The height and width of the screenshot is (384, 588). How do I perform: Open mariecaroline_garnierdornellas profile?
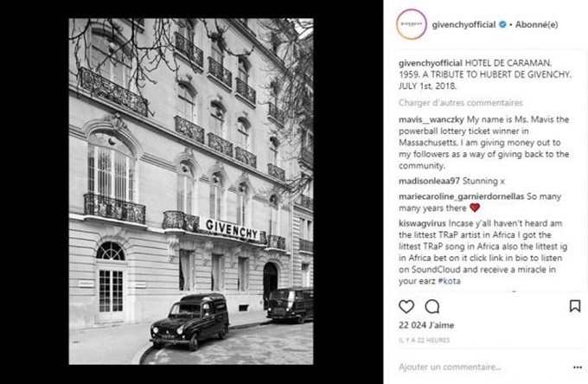tap(461, 196)
